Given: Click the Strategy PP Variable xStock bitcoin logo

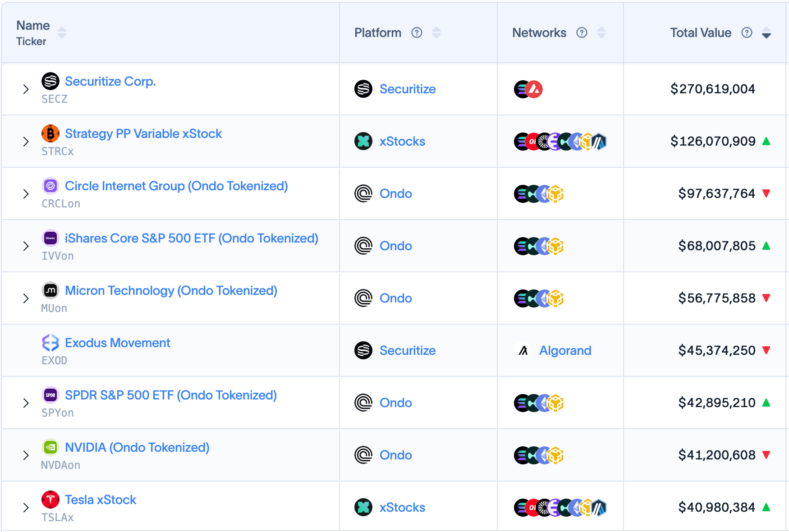Looking at the screenshot, I should [x=50, y=133].
